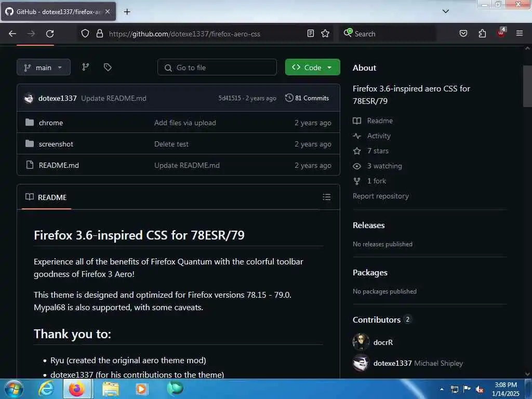This screenshot has height=399, width=532.
Task: Open commit hash 5d41515
Action: click(x=230, y=98)
